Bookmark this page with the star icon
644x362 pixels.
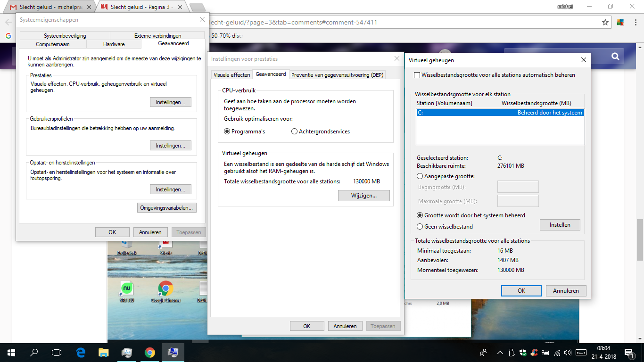605,22
